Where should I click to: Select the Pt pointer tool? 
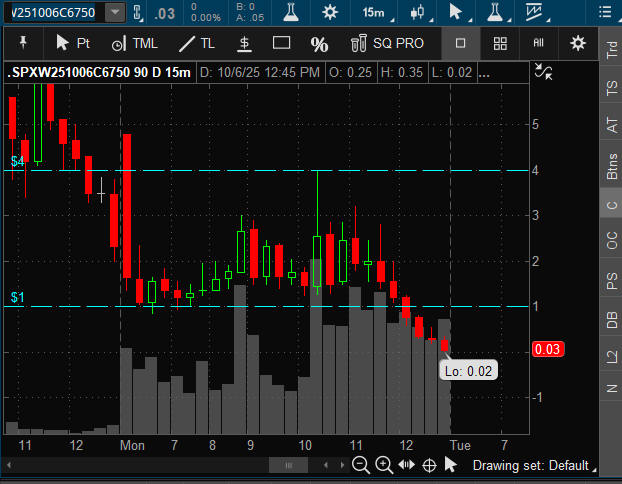click(x=73, y=43)
